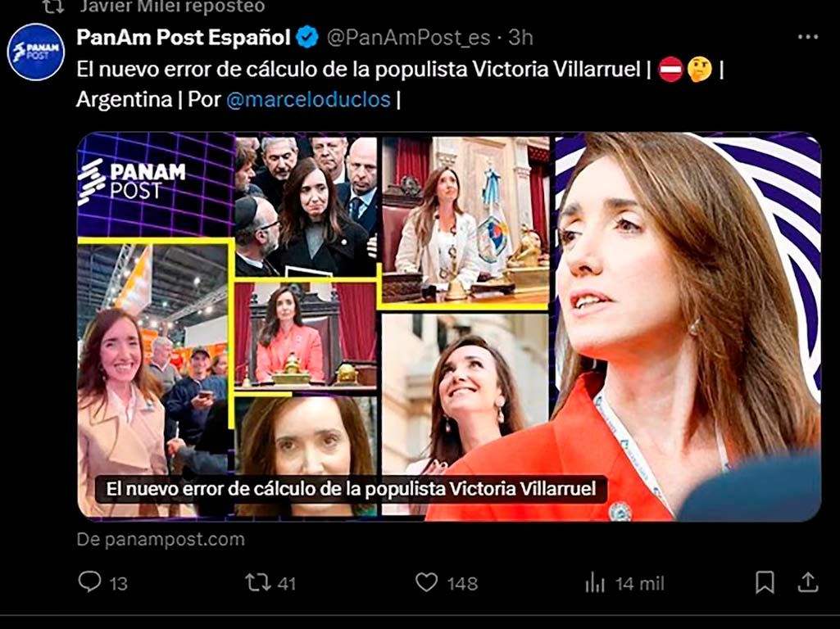840x629 pixels.
Task: Click the article headline caption overlay
Action: [351, 489]
